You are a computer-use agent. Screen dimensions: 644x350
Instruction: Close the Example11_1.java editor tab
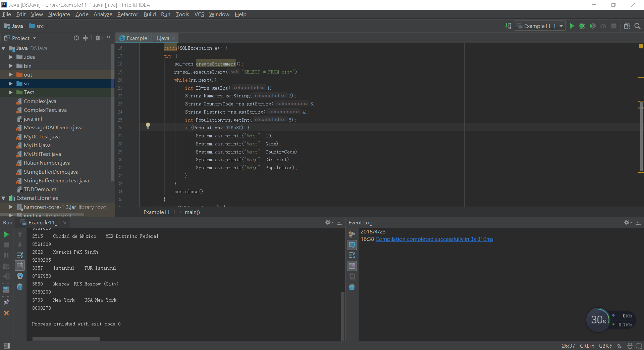pos(173,38)
